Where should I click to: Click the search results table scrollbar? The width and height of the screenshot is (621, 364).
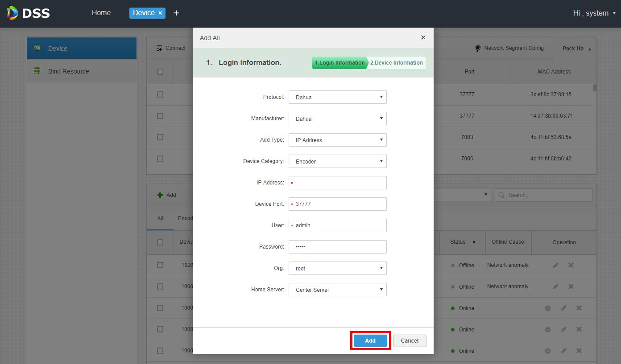(x=595, y=88)
